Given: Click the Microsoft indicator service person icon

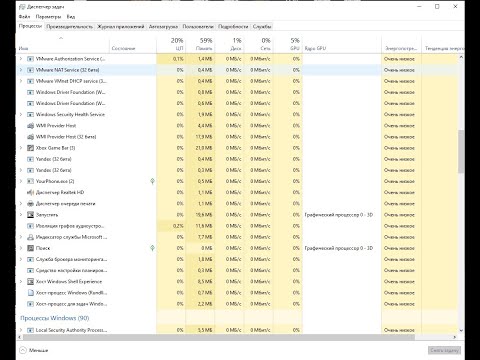Looking at the screenshot, I should pos(30,237).
